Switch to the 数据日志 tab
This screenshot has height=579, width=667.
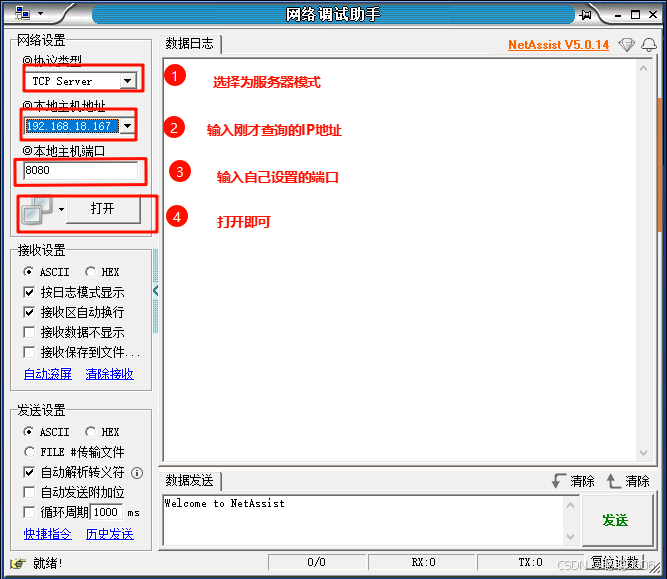[x=190, y=44]
